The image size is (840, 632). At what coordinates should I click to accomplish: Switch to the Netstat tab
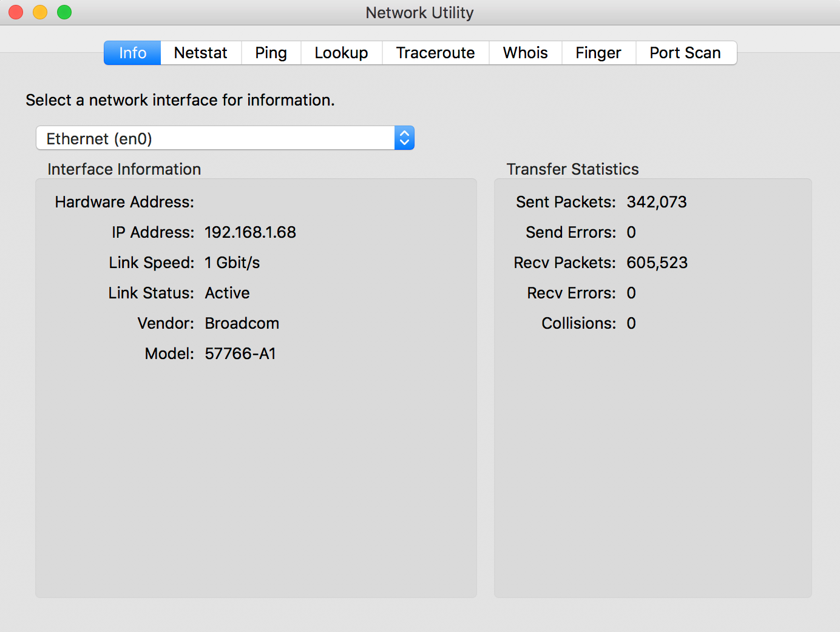(200, 53)
